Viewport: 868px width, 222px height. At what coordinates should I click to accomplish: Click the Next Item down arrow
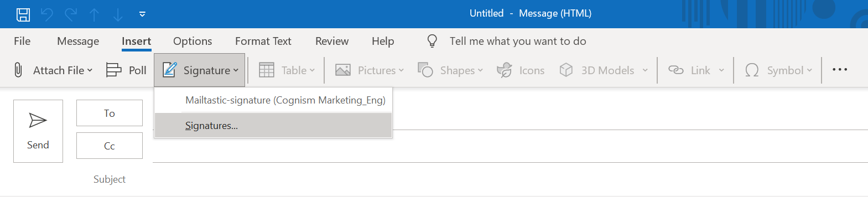click(x=118, y=14)
